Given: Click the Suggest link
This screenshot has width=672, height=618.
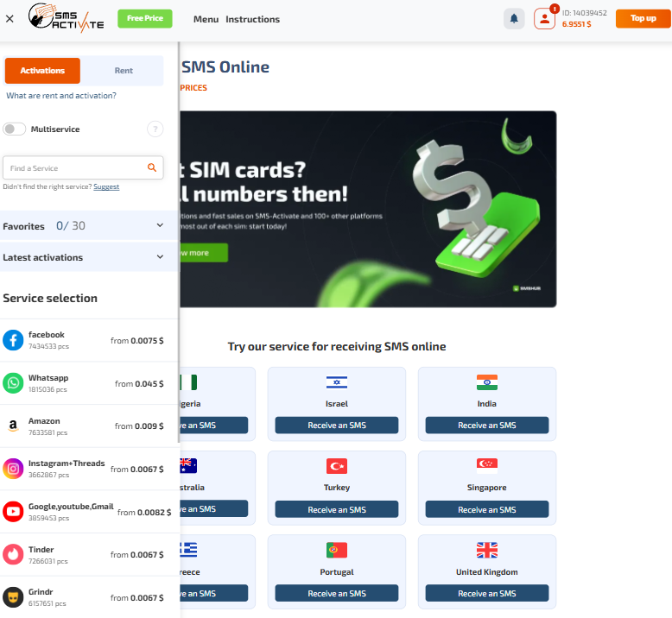Looking at the screenshot, I should (x=106, y=186).
